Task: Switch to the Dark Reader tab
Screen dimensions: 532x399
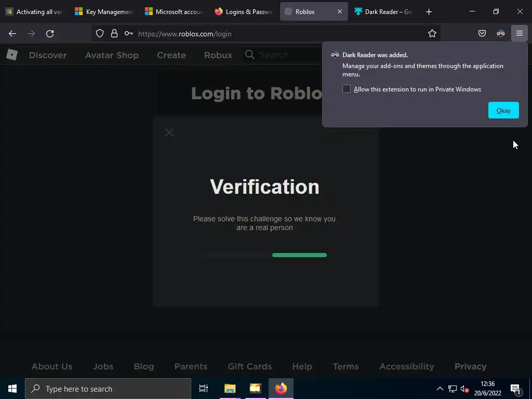Action: (383, 12)
